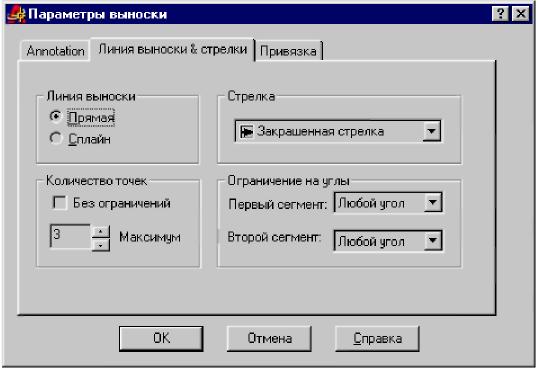Click the question mark help icon
The width and height of the screenshot is (538, 371).
click(x=500, y=14)
